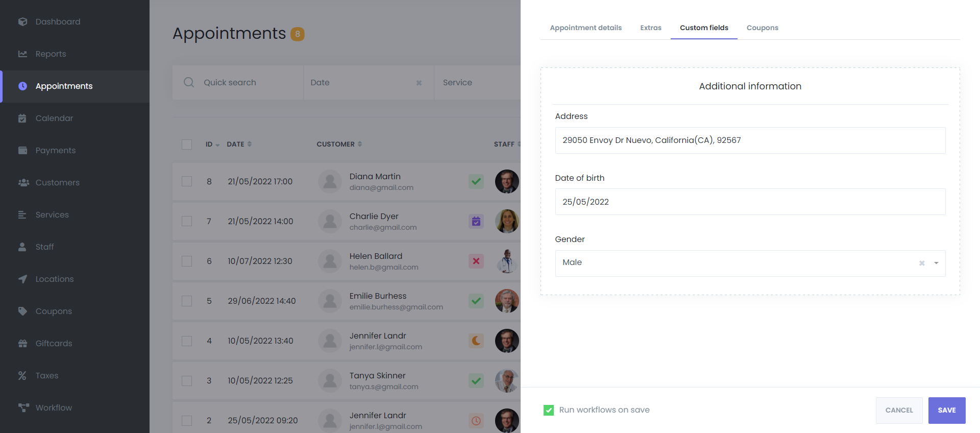Go to Calendar in the sidebar
This screenshot has width=980, height=433.
(x=54, y=118)
